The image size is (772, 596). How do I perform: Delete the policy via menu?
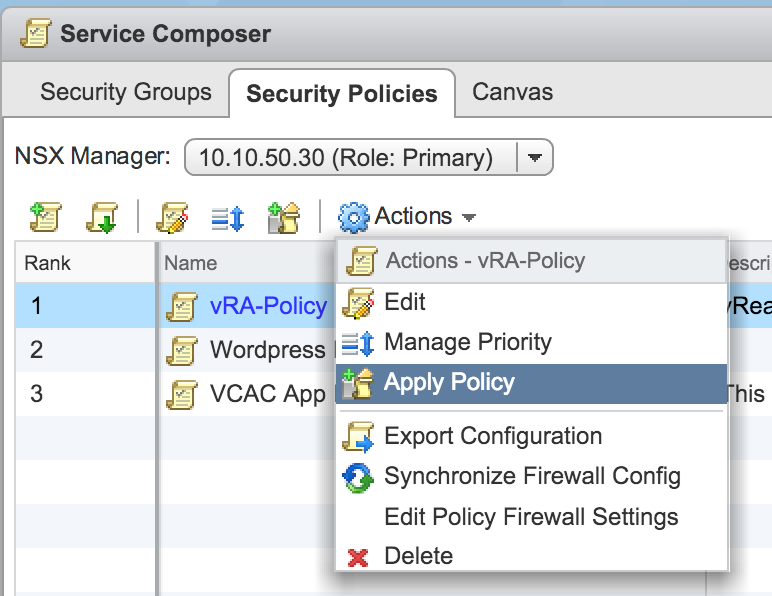tap(418, 556)
